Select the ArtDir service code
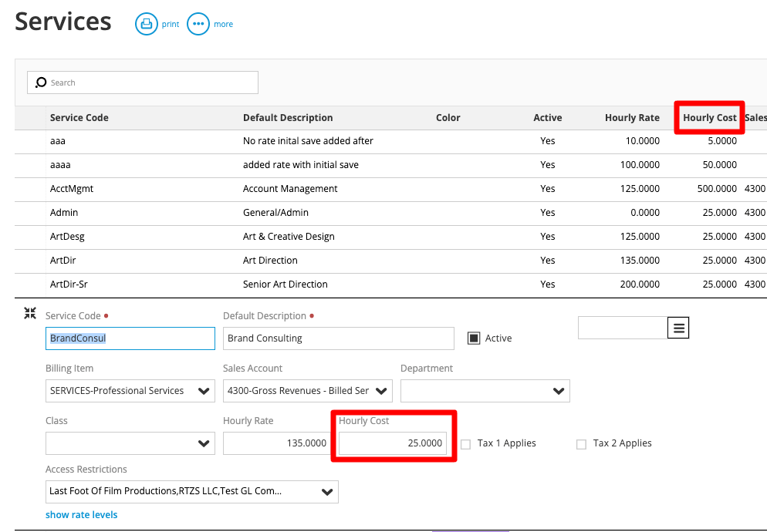This screenshot has height=532, width=767. [63, 260]
